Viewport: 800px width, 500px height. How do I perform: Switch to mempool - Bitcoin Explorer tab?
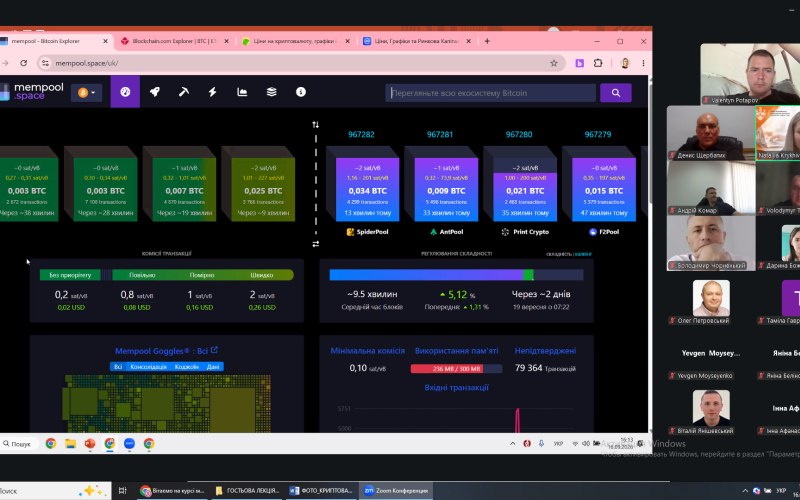point(51,41)
